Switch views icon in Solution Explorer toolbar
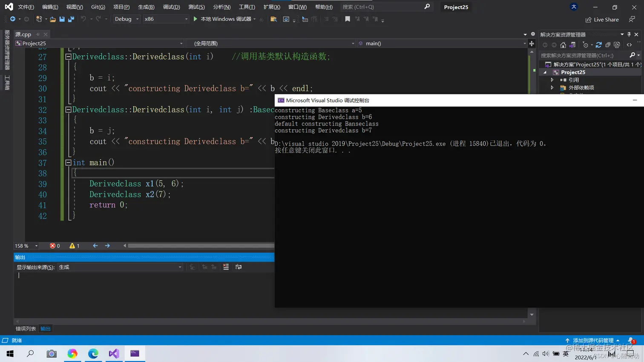Screen dimensions: 644x362 point(572,45)
